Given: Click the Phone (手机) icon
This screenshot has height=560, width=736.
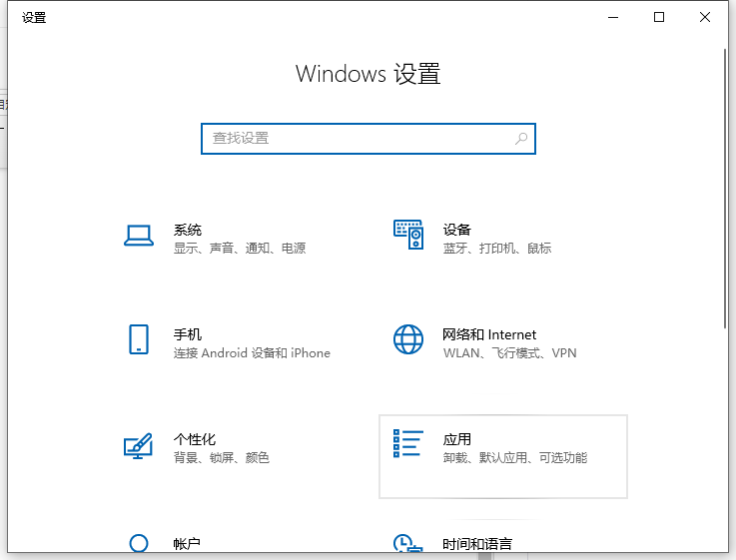Looking at the screenshot, I should pyautogui.click(x=138, y=339).
